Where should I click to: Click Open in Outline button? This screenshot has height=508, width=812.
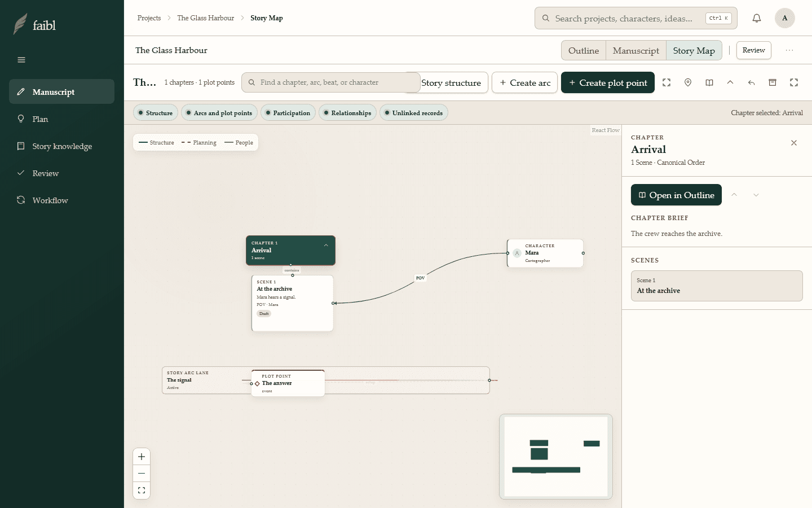coord(676,195)
